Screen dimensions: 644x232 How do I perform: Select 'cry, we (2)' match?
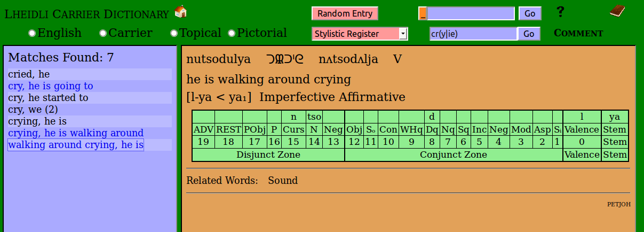coord(33,110)
